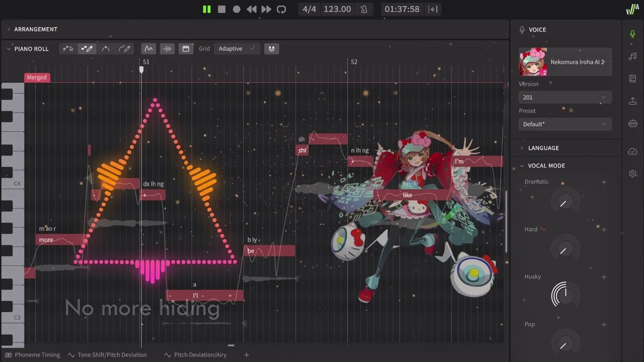Click the piano roll vertical scrollbar
This screenshot has height=362, width=644.
(x=506, y=221)
